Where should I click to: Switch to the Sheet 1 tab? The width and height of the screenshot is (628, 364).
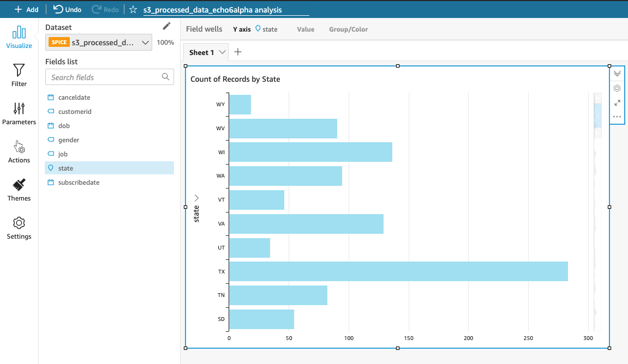[201, 52]
